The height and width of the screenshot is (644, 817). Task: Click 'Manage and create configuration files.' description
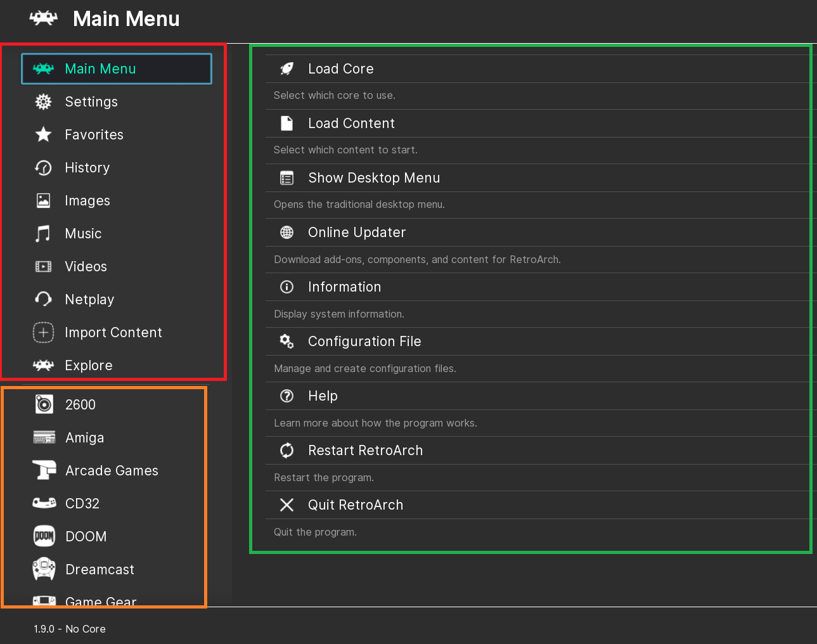(365, 368)
